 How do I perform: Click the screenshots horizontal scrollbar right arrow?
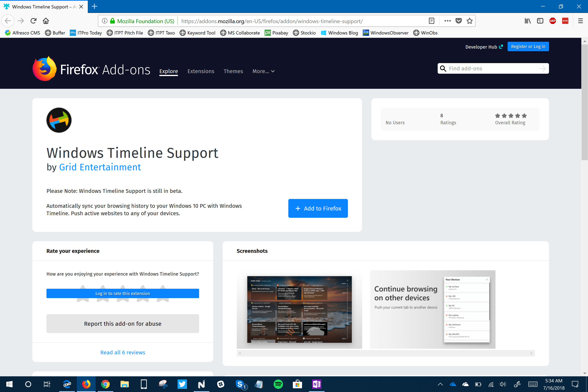pos(531,353)
